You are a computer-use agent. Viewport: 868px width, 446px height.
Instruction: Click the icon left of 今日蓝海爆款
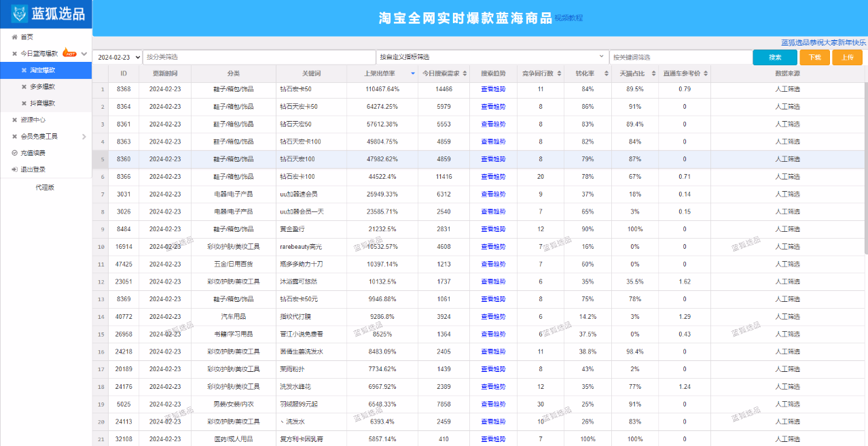[x=14, y=53]
